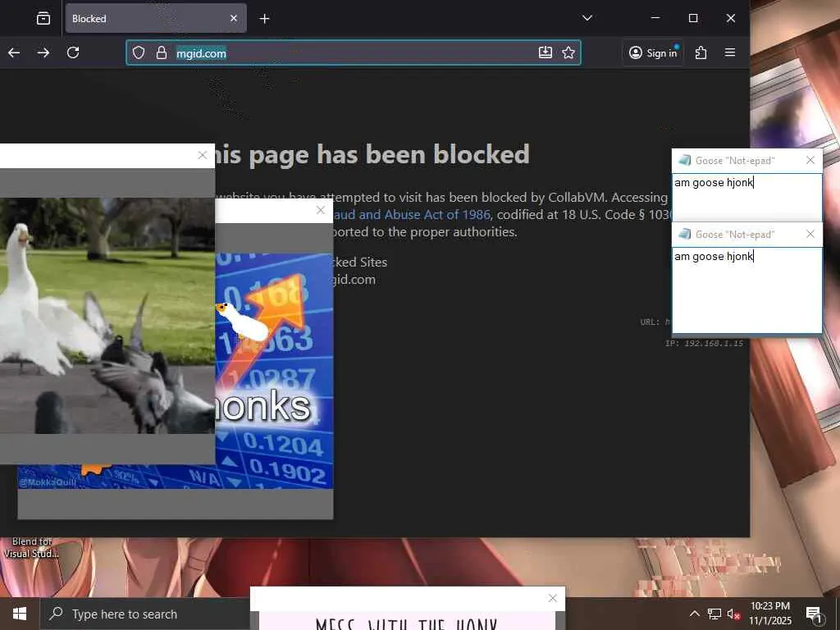The height and width of the screenshot is (630, 840).
Task: Open the extensions puzzle icon
Action: (x=701, y=52)
